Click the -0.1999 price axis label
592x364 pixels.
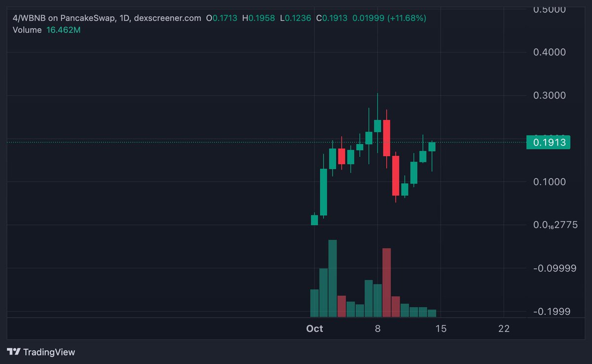[x=552, y=311]
